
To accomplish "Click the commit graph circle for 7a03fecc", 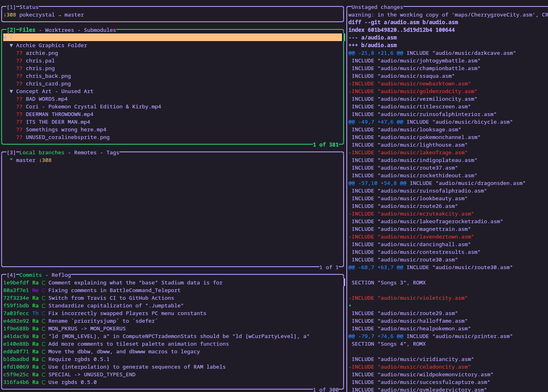I will 44,313.
